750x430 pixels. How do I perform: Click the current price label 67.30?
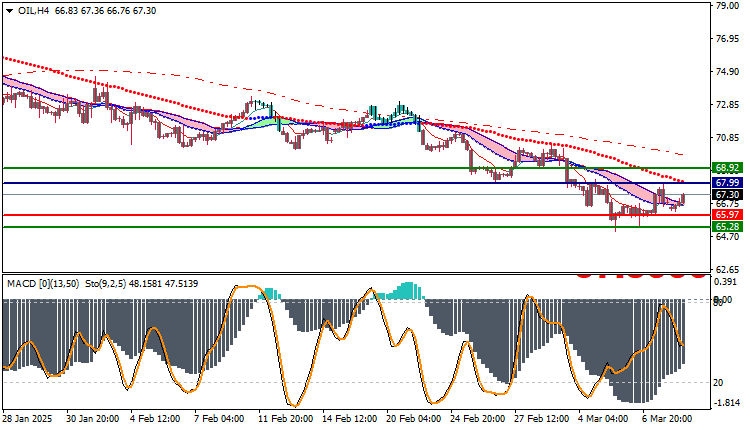click(728, 195)
